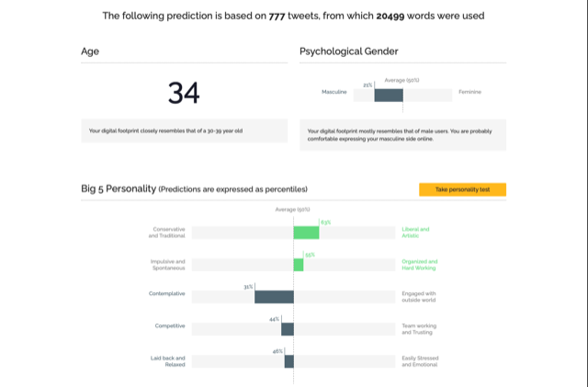Click the Liberal and Artistic label
This screenshot has width=588, height=387.
pos(415,233)
